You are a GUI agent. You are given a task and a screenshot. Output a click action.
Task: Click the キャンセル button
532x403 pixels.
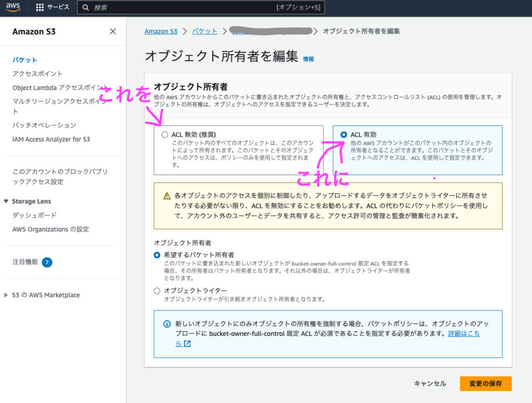[430, 384]
